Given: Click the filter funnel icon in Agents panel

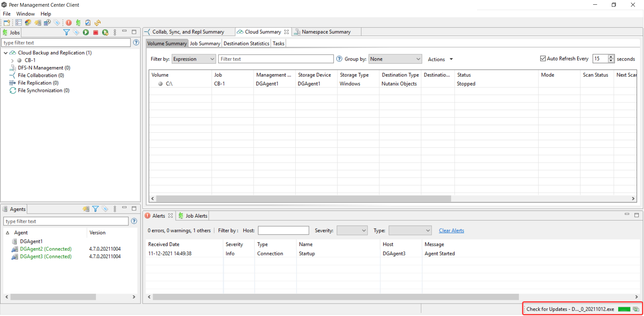Looking at the screenshot, I should 95,209.
